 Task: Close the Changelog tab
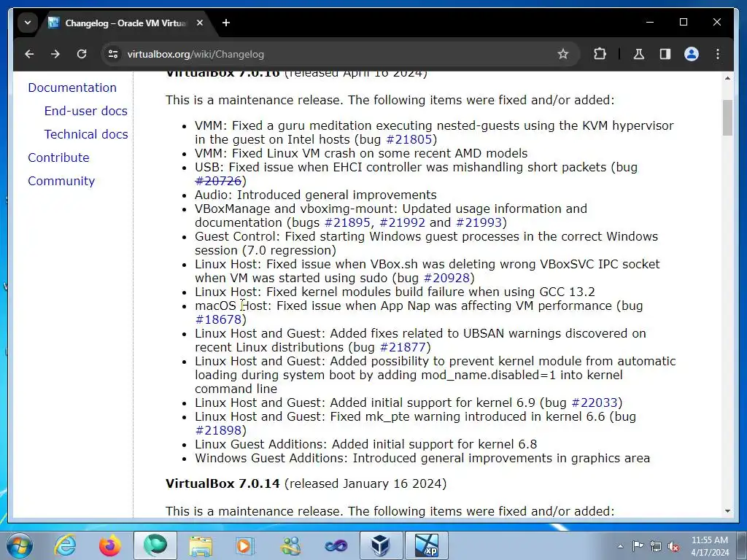pos(200,23)
